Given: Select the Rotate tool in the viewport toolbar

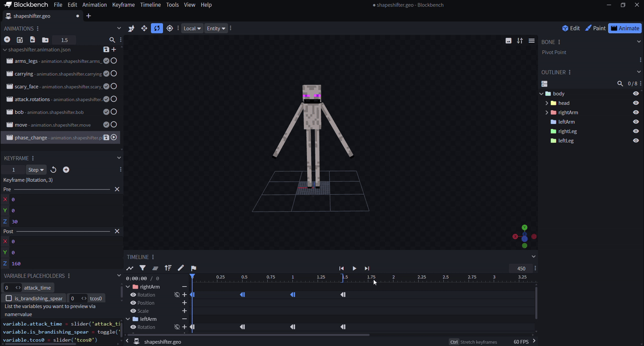Looking at the screenshot, I should pyautogui.click(x=157, y=28).
